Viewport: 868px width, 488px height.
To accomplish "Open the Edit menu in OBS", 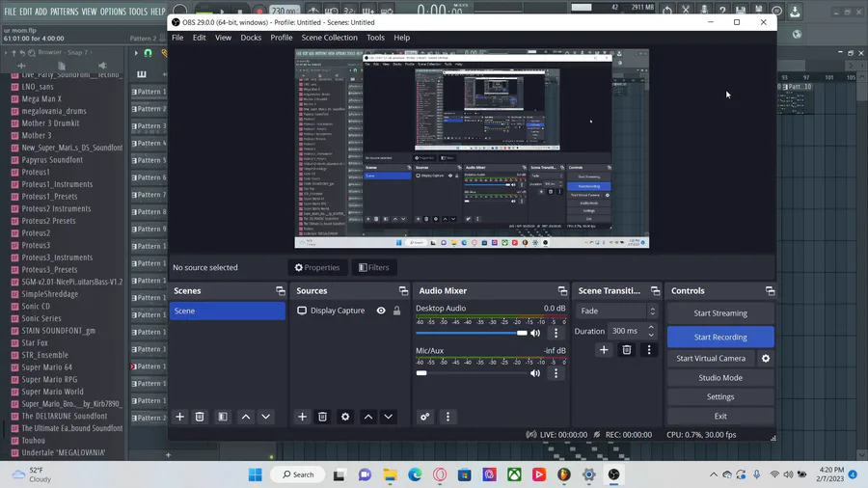I will pos(200,38).
